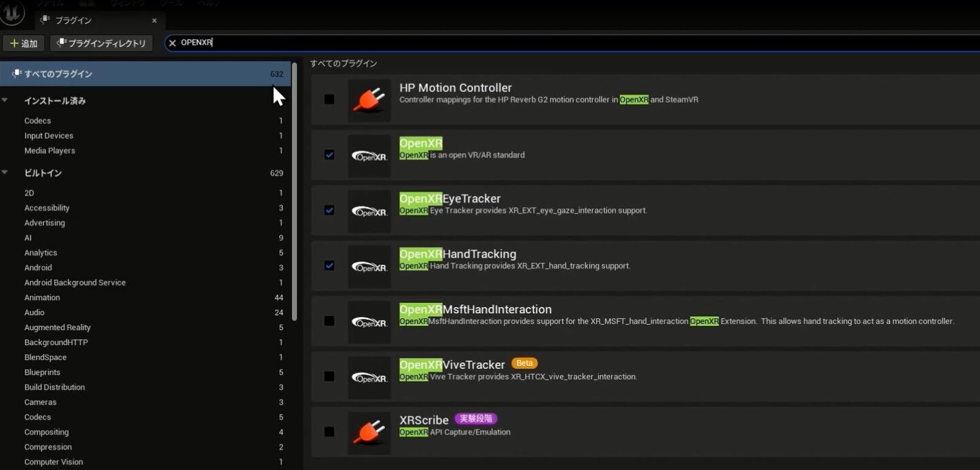The height and width of the screenshot is (470, 980).
Task: Clear the OPENXR search with X icon
Action: pyautogui.click(x=173, y=43)
